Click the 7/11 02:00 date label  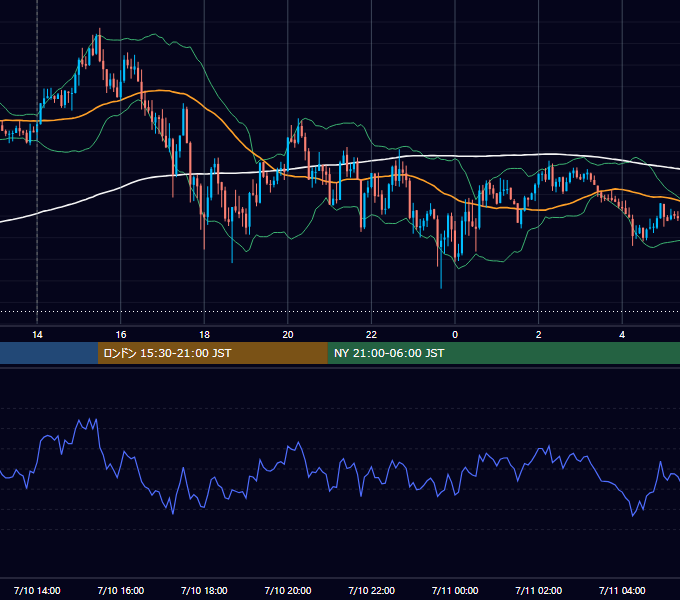539,590
